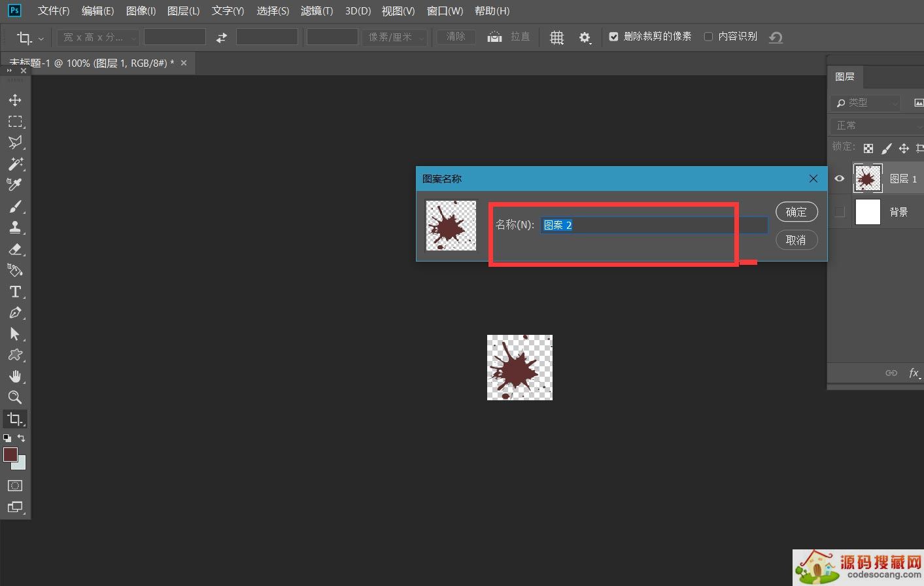Toggle 删除裁剪的像素 checkbox
Viewport: 924px width, 586px height.
pos(613,37)
